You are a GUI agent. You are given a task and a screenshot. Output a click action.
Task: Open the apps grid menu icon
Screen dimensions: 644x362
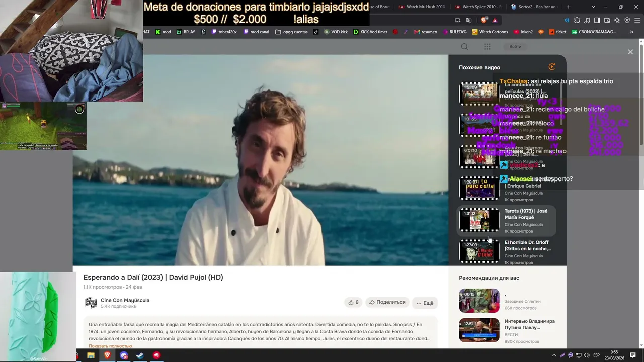click(x=487, y=47)
